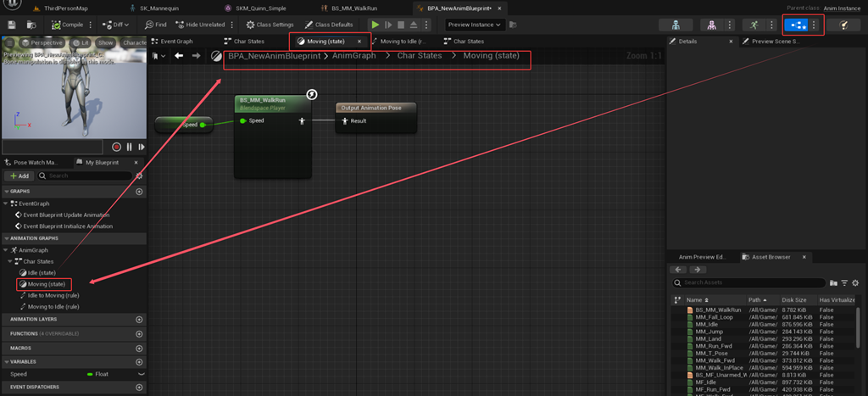Screen dimensions: 868x396
Task: Open Class Settings
Action: [x=270, y=25]
